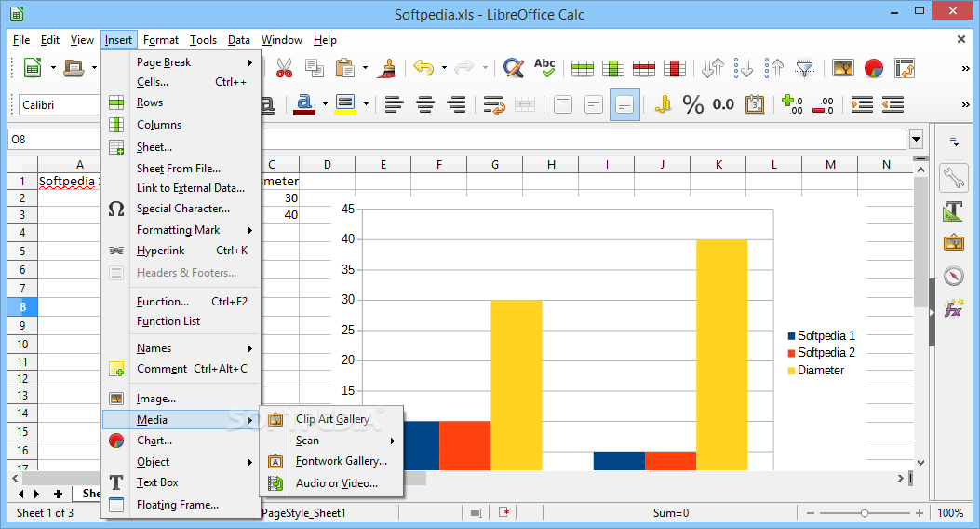Open the Paste options dropdown arrow
Screen dimensions: 980x529
pos(365,68)
